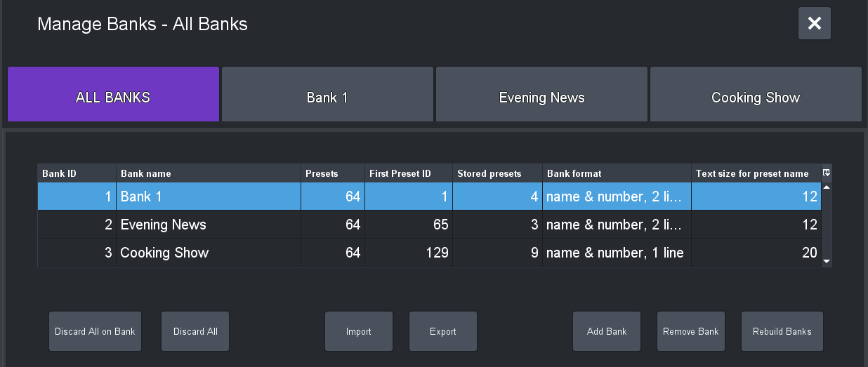Click bank format cell in Bank 1 row
868x367 pixels.
coord(617,196)
